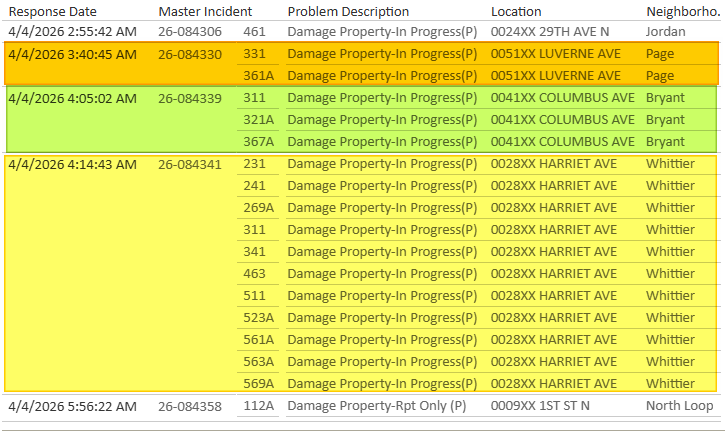Select the Master Incident column header
This screenshot has width=725, height=431.
click(x=205, y=12)
